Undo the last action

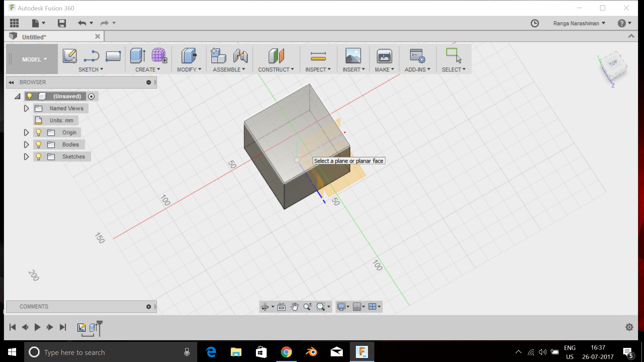pyautogui.click(x=82, y=23)
